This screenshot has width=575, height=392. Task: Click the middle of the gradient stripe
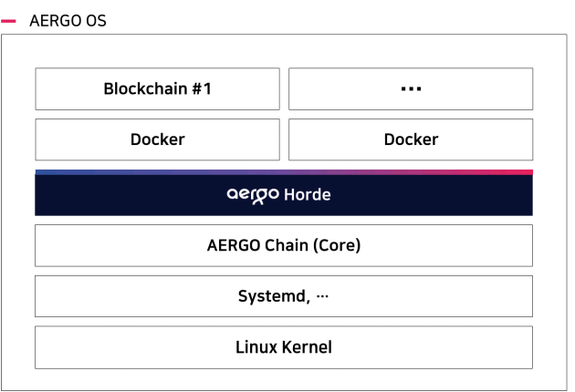(x=284, y=171)
